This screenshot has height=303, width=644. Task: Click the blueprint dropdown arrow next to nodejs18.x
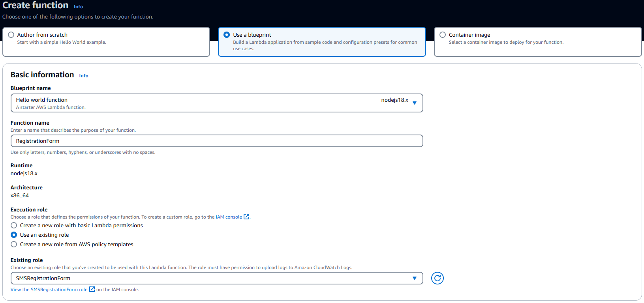point(415,103)
